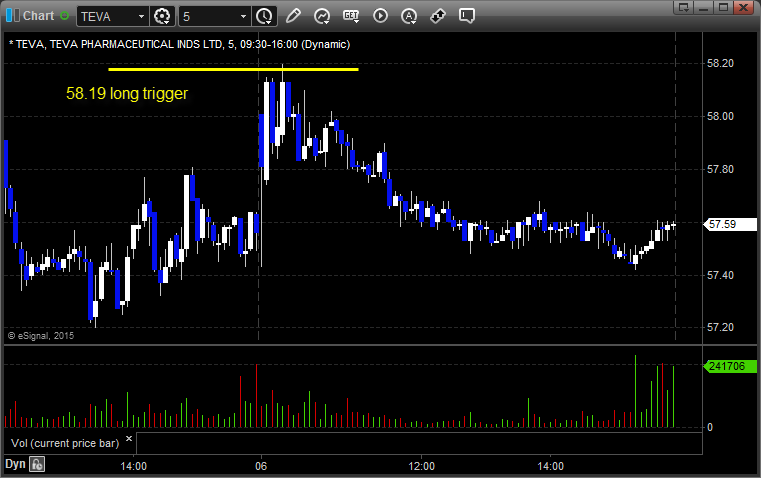Screen dimensions: 761x478
Task: Open the symbol settings gear menu
Action: pos(162,16)
